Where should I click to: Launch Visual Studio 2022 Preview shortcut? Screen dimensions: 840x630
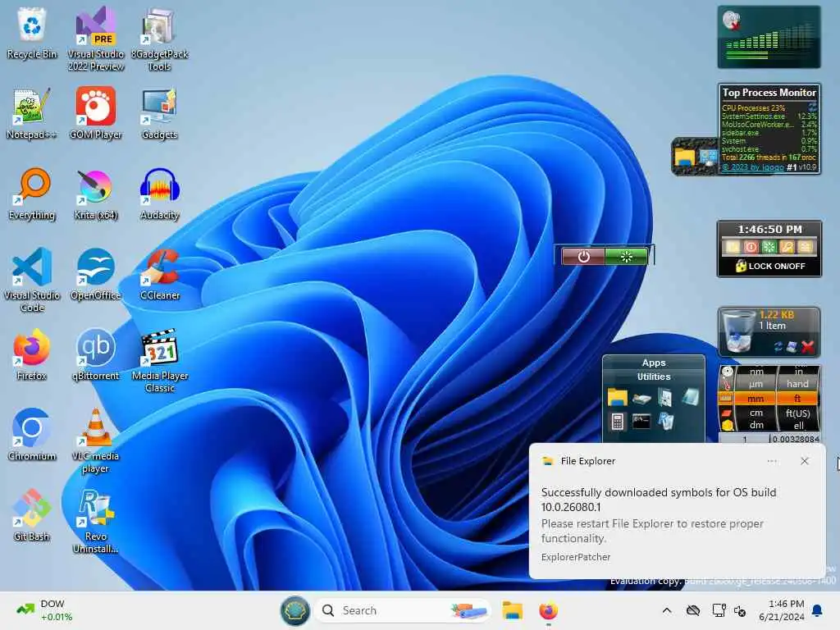tap(96, 39)
